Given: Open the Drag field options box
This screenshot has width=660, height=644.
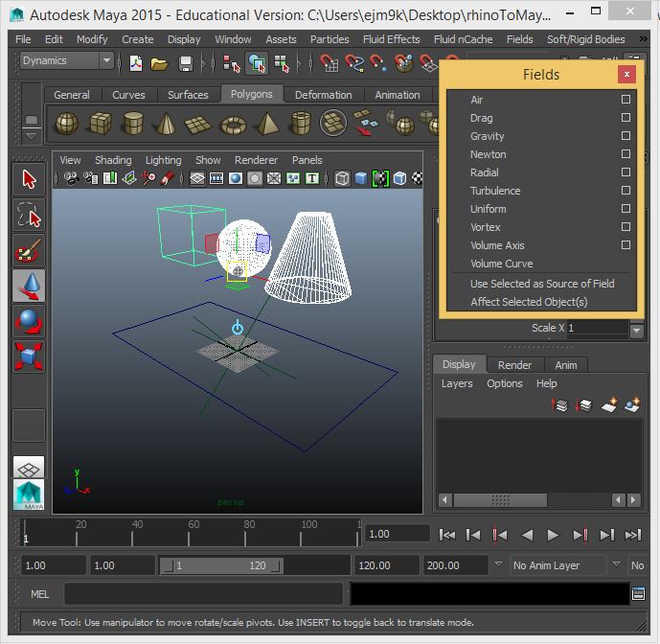Looking at the screenshot, I should [626, 118].
